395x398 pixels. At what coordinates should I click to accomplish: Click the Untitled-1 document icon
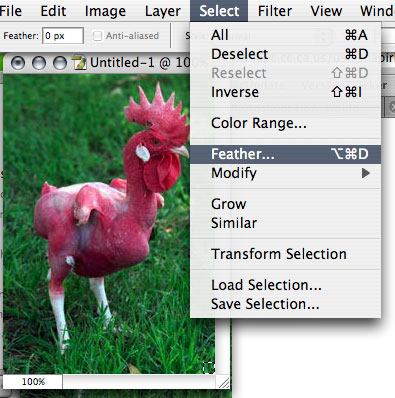point(80,63)
